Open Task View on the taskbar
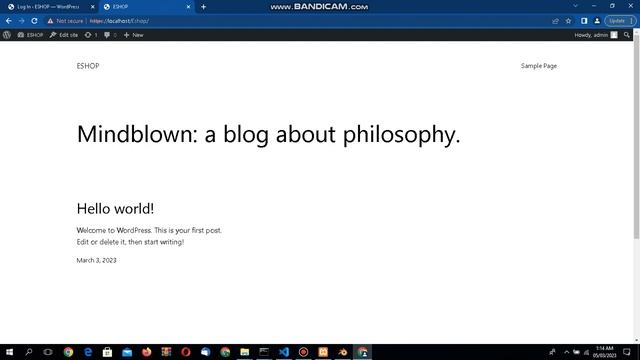 48,352
